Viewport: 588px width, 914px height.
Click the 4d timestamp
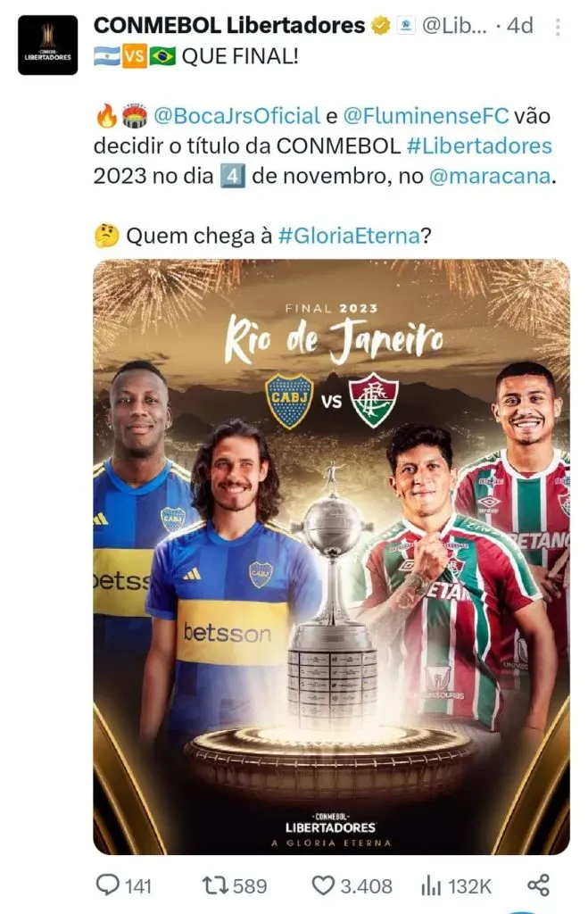pos(520,26)
